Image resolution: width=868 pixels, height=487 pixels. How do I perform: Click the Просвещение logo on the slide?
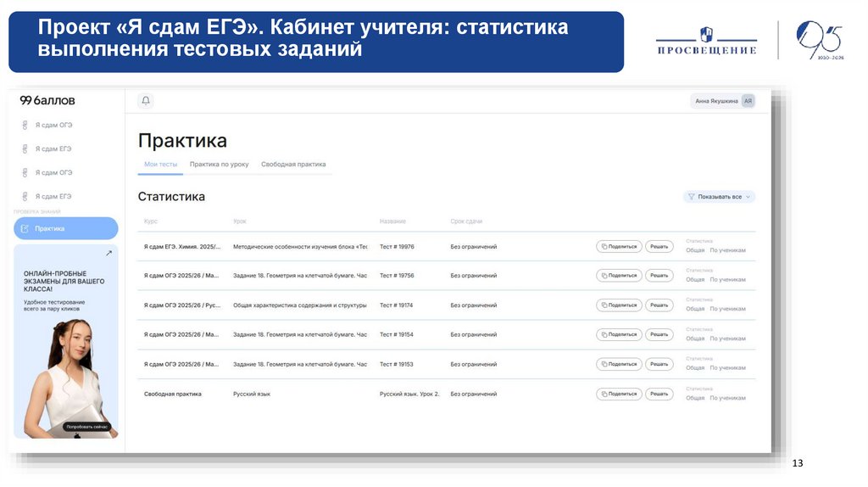[706, 41]
